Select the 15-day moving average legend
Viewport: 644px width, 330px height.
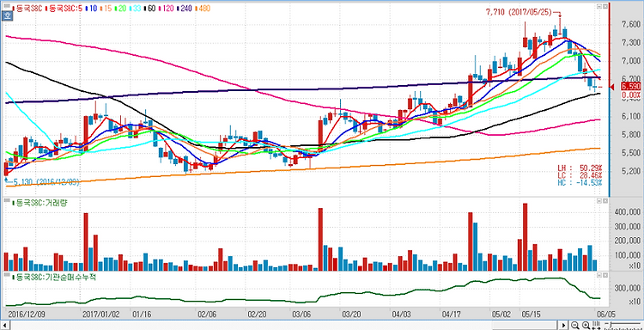(x=106, y=9)
